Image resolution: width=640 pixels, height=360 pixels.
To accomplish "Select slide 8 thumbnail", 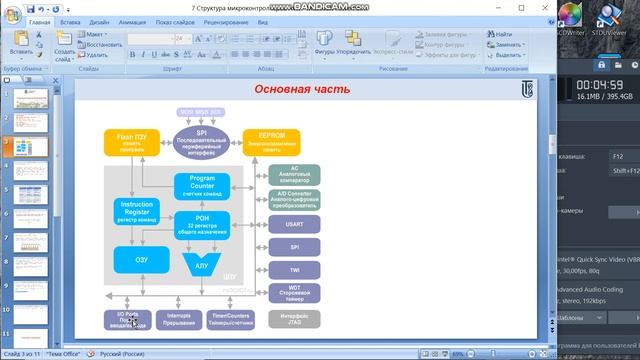I will pos(31,267).
